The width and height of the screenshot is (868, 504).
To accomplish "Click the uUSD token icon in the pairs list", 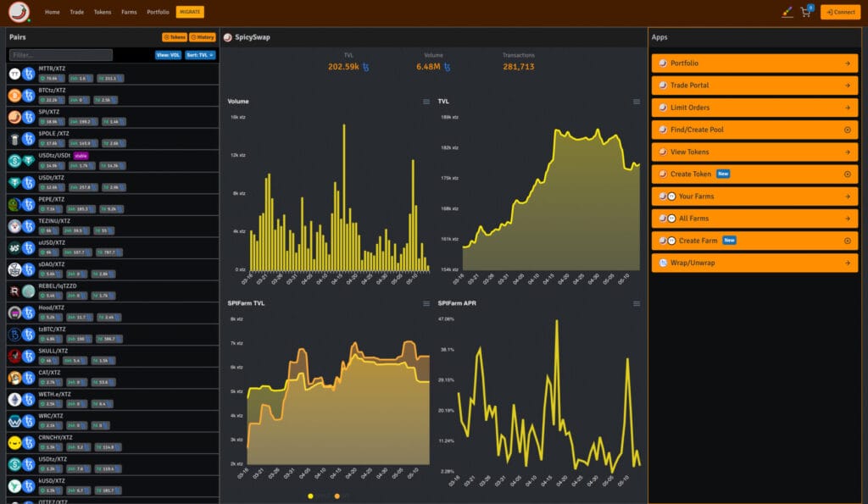I will tap(14, 247).
